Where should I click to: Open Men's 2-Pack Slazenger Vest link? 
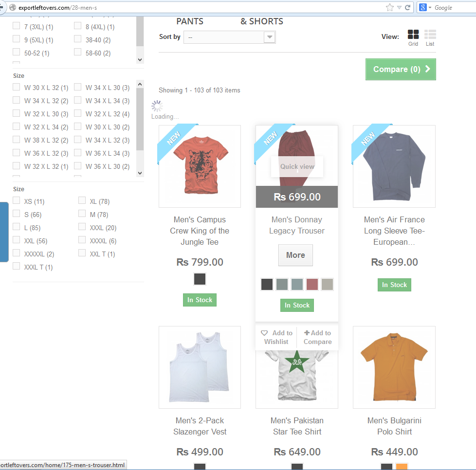[x=200, y=426]
